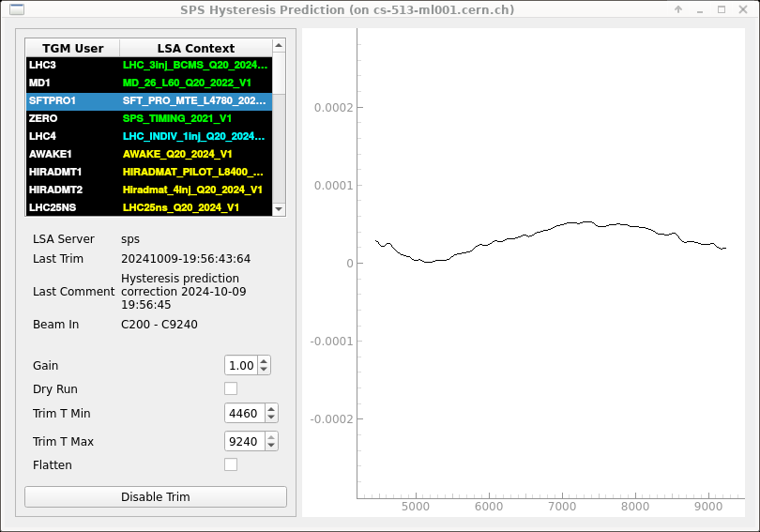Increase Gain with the up arrow

pos(265,361)
